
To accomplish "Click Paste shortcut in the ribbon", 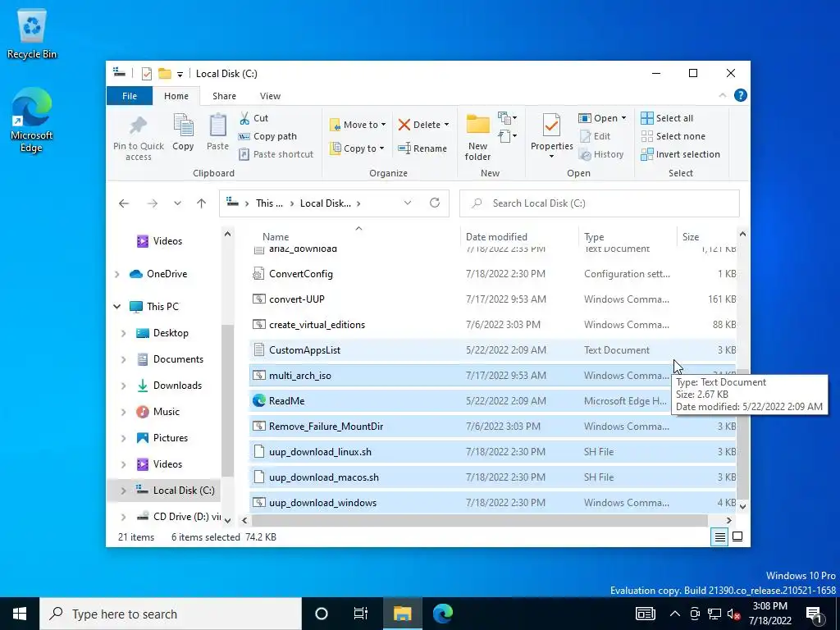I will [x=276, y=154].
